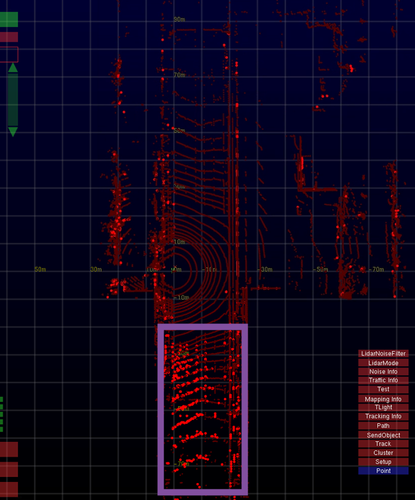Toggle the Tracking Info display
This screenshot has width=415, height=500.
tap(383, 416)
